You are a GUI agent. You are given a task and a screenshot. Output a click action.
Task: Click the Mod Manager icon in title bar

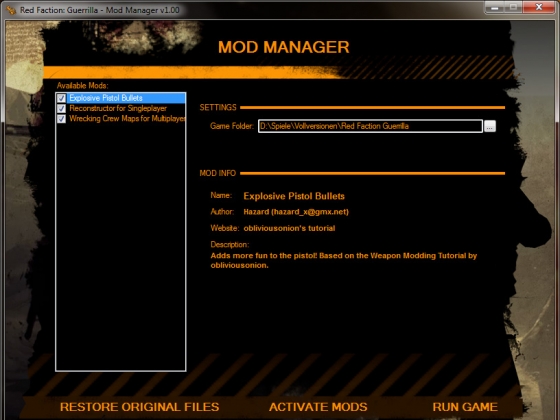point(11,10)
